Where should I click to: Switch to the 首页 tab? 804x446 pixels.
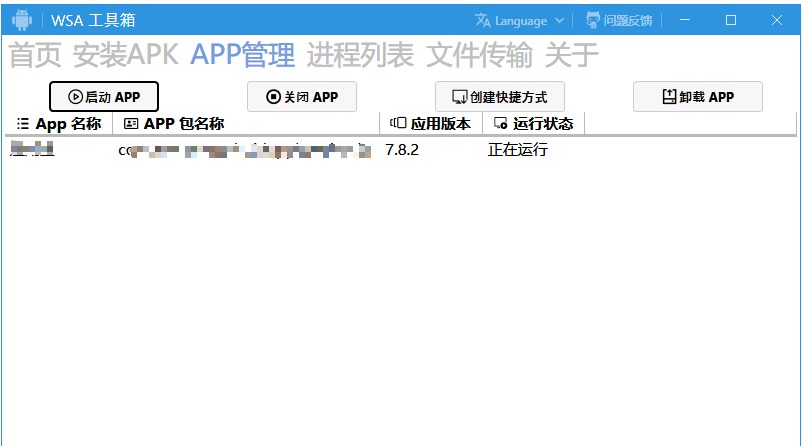(x=35, y=55)
